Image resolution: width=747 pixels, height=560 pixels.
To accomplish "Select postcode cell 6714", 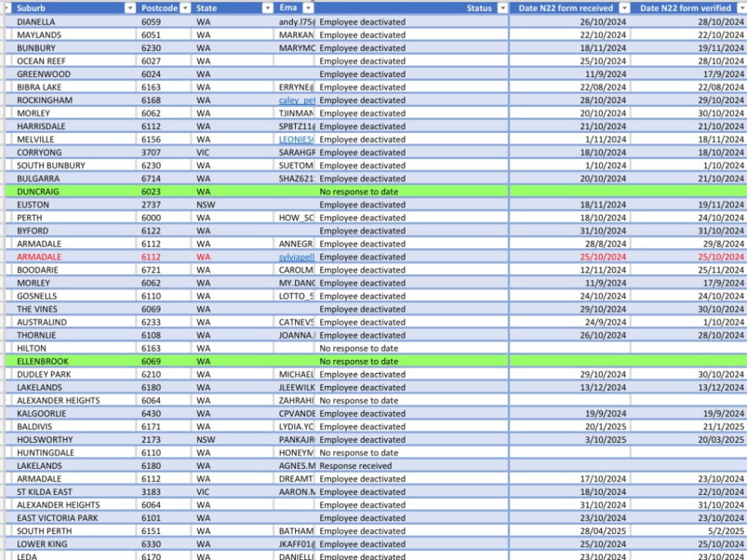I will [x=165, y=178].
